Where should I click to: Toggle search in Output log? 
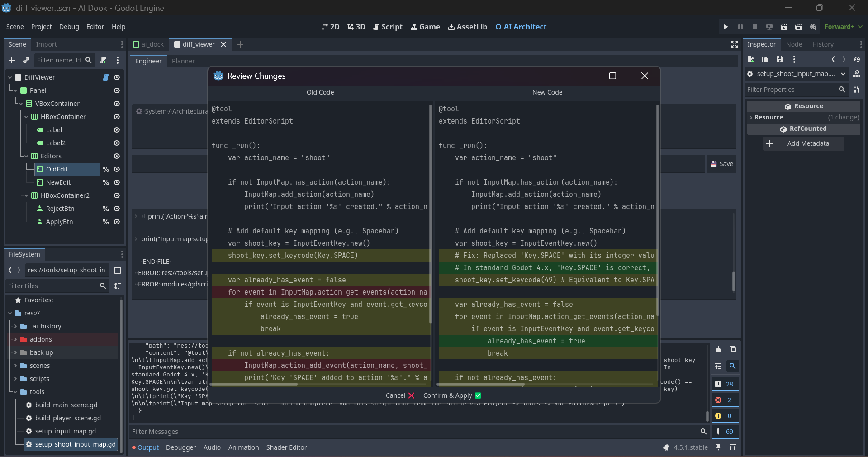click(x=733, y=366)
